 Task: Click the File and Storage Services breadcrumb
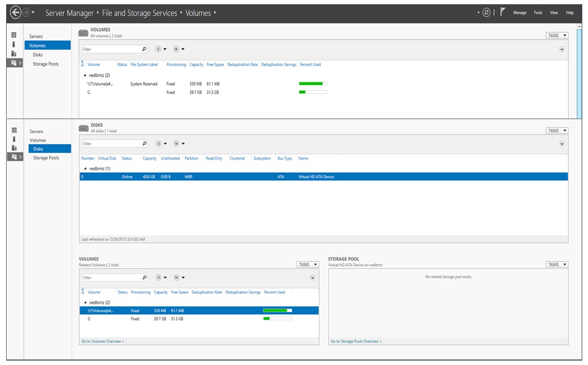[x=140, y=13]
